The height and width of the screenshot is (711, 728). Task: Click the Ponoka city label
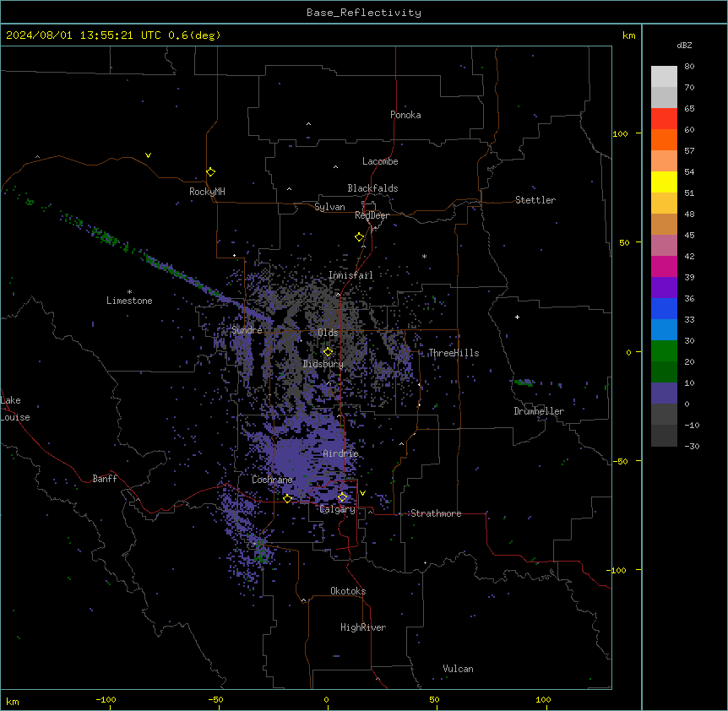(x=405, y=115)
